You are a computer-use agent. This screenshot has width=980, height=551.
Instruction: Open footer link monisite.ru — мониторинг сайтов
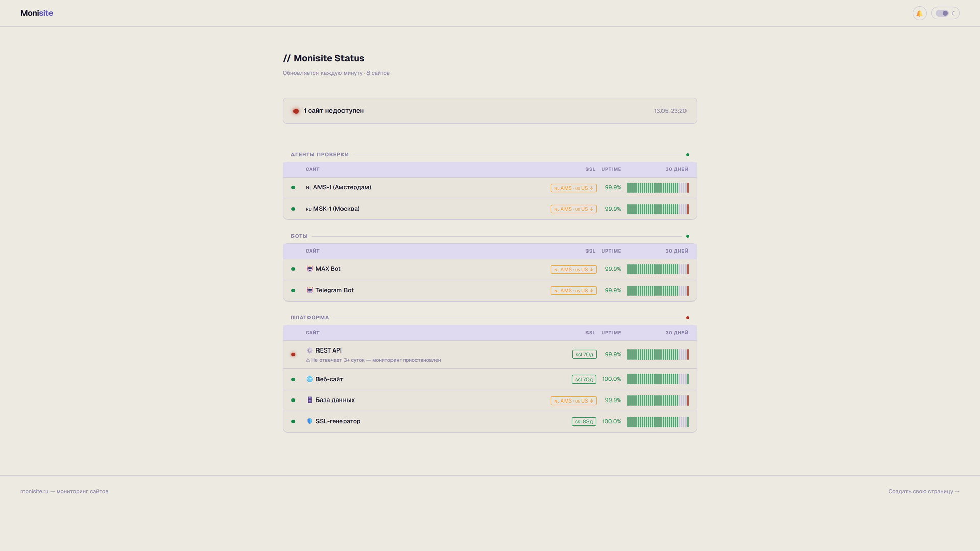click(64, 492)
